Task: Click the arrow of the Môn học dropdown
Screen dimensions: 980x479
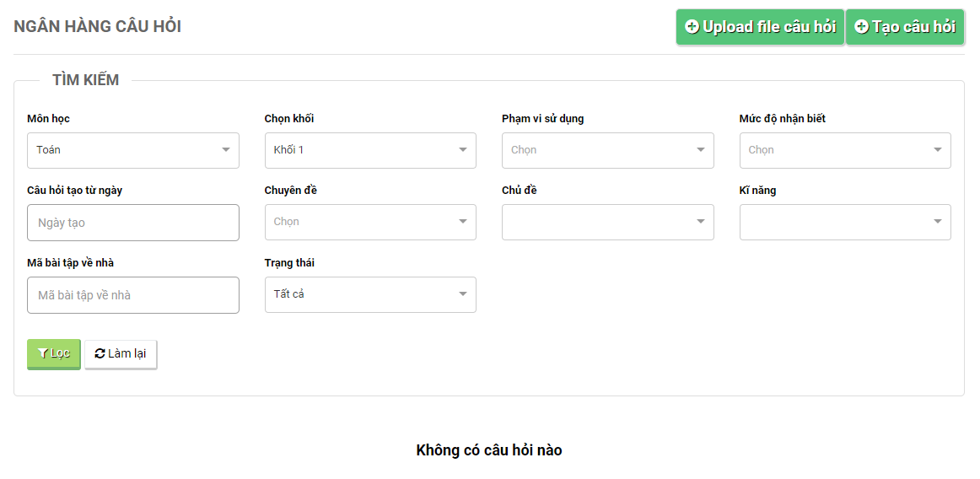Action: (x=225, y=150)
